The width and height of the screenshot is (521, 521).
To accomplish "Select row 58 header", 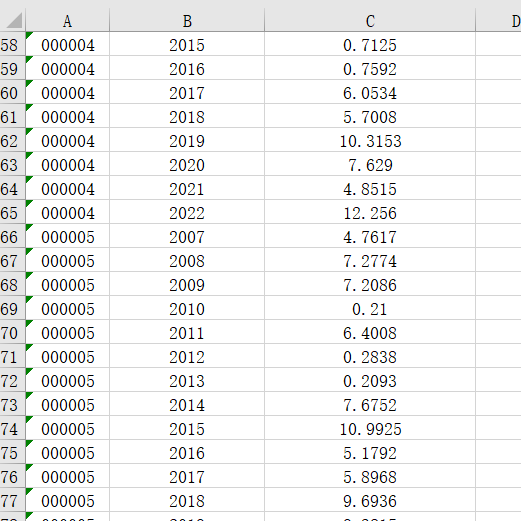I will [x=12, y=45].
